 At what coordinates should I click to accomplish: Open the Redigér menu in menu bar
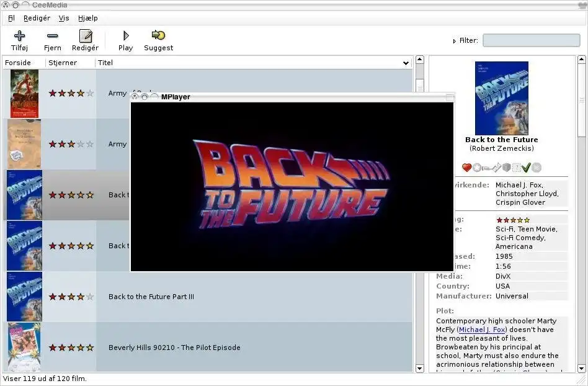click(37, 18)
